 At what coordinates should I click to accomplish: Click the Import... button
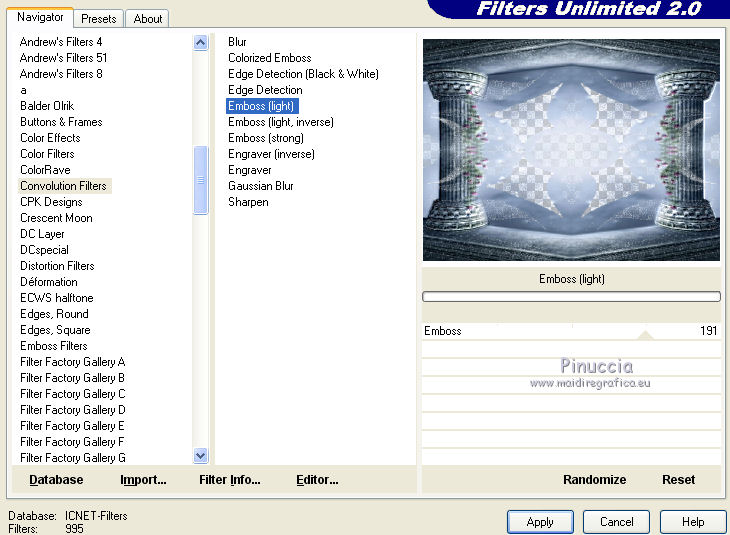coord(143,480)
